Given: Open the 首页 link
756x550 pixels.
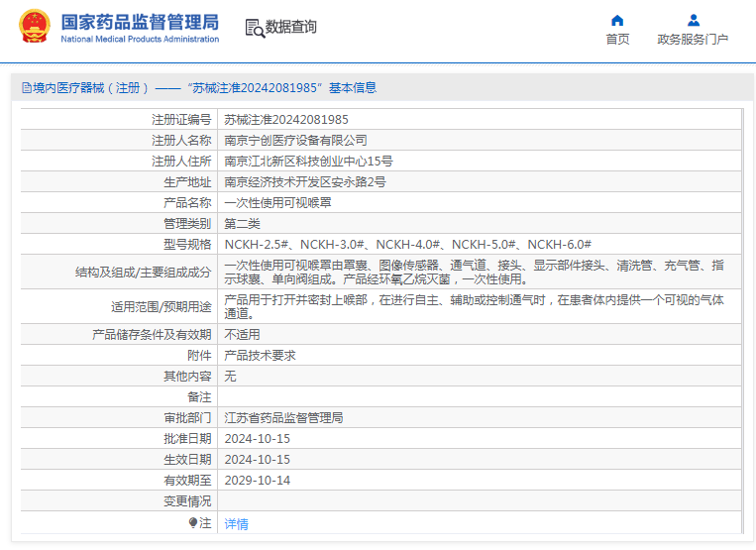Looking at the screenshot, I should (x=617, y=39).
